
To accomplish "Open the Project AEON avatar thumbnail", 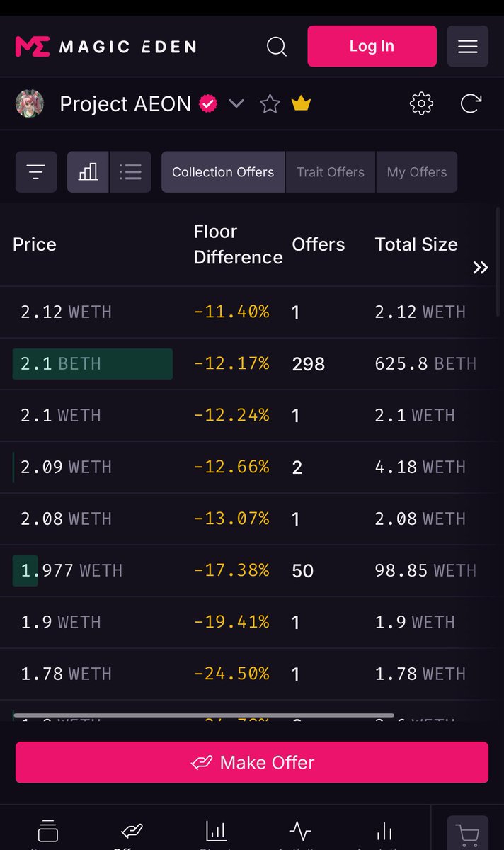I will click(x=30, y=104).
